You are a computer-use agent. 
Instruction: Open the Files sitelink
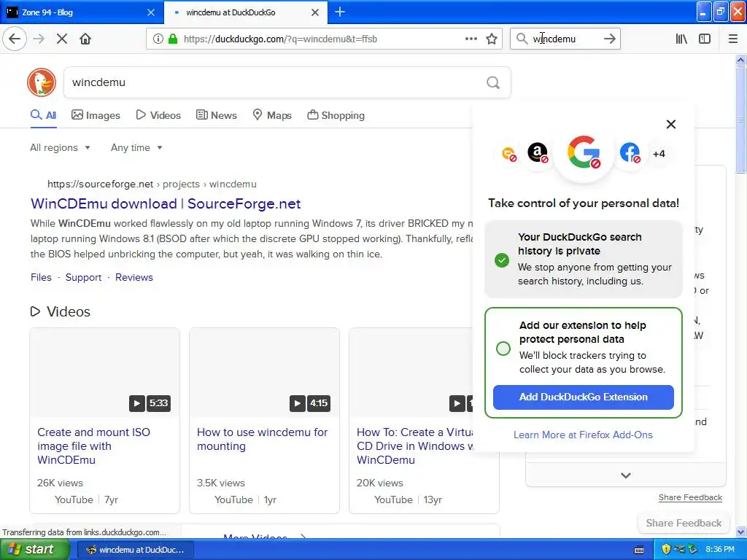(x=41, y=278)
